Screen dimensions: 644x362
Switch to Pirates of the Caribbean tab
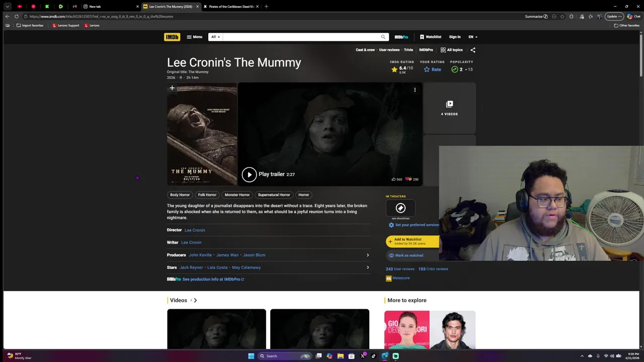230,7
